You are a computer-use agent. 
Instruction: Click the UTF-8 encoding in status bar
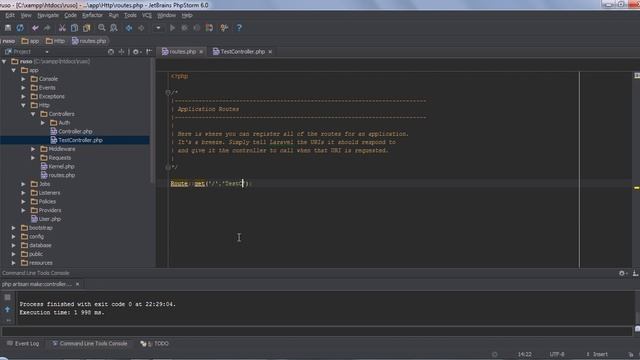click(557, 354)
